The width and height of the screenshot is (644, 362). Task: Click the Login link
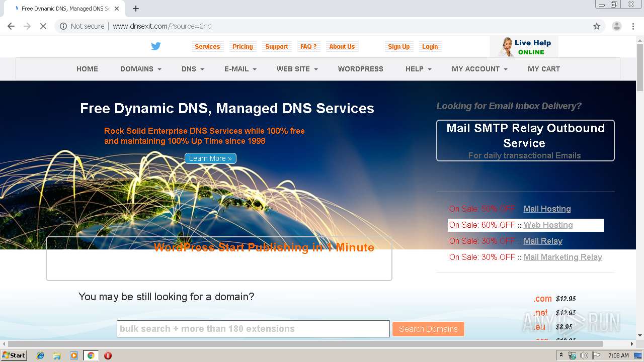tap(430, 47)
